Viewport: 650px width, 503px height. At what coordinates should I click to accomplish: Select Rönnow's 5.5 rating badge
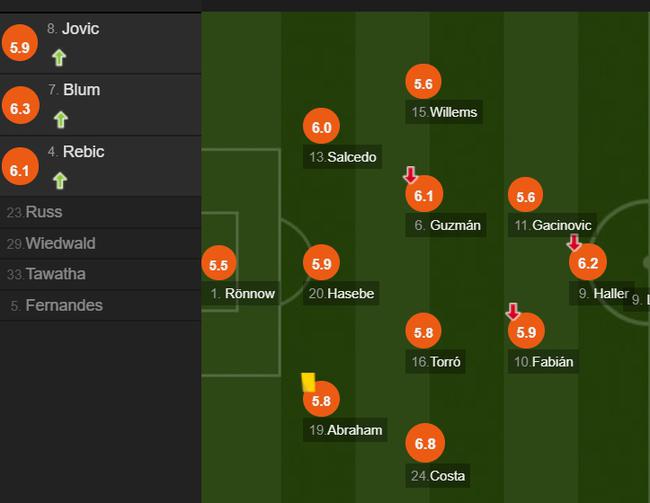tap(219, 265)
